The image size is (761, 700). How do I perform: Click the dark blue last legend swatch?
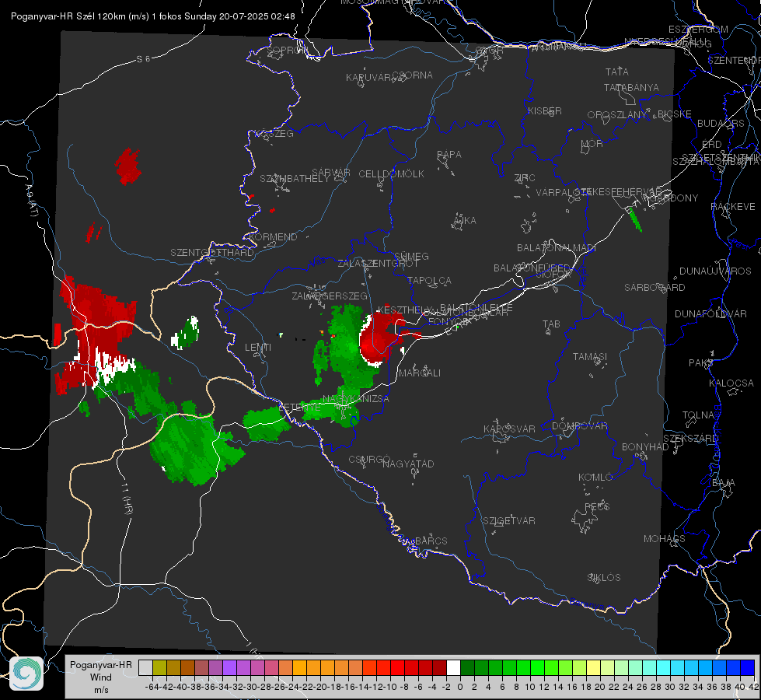pyautogui.click(x=748, y=667)
